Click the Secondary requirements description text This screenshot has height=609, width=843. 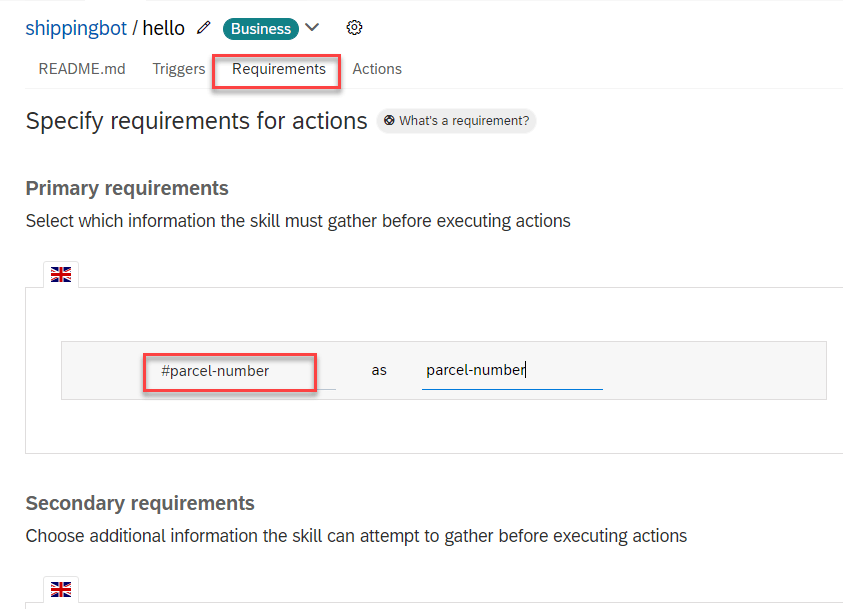pos(356,536)
